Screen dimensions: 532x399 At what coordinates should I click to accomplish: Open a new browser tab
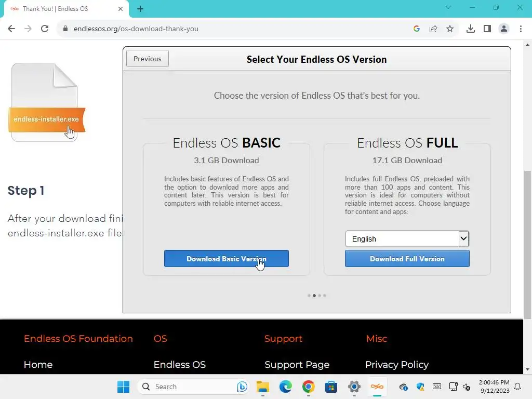tap(140, 9)
